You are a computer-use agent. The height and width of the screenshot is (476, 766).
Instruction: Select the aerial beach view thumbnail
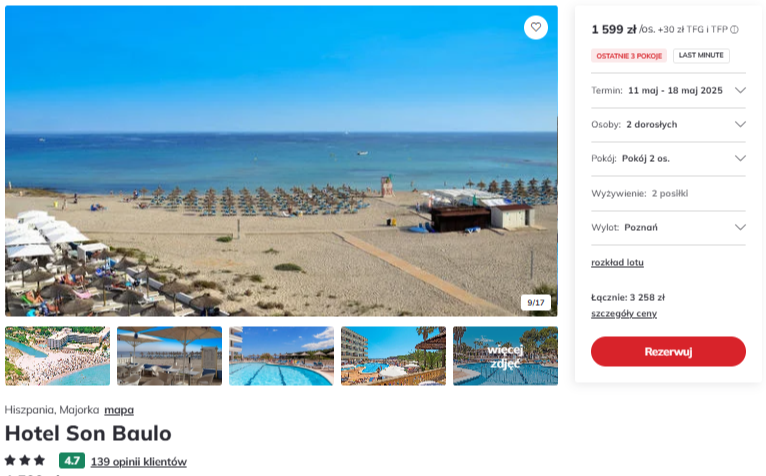(x=58, y=356)
